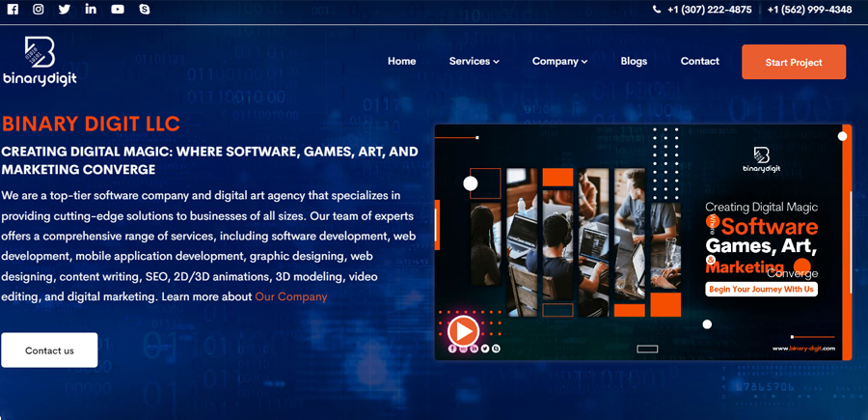Click the Skype icon in top bar
Viewport: 868px width, 420px height.
(x=145, y=10)
